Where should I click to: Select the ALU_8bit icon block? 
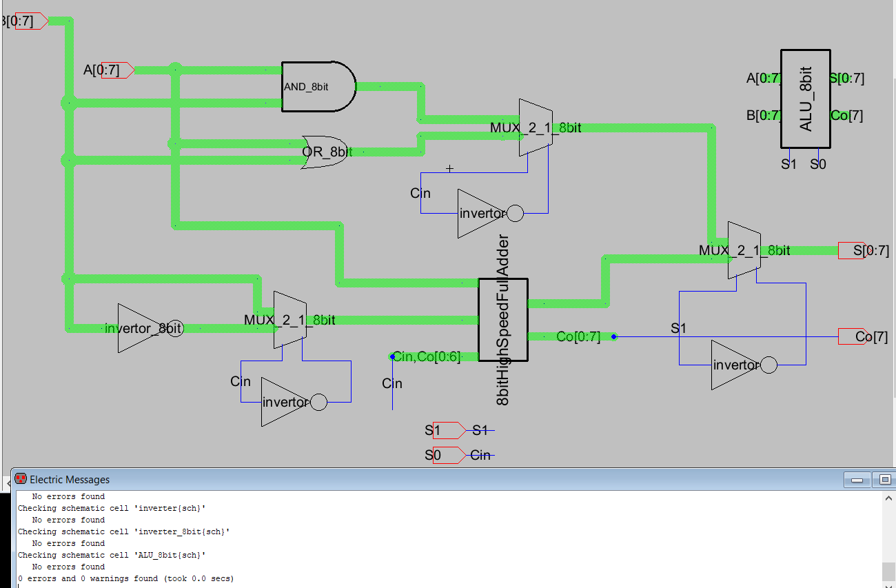tap(805, 99)
